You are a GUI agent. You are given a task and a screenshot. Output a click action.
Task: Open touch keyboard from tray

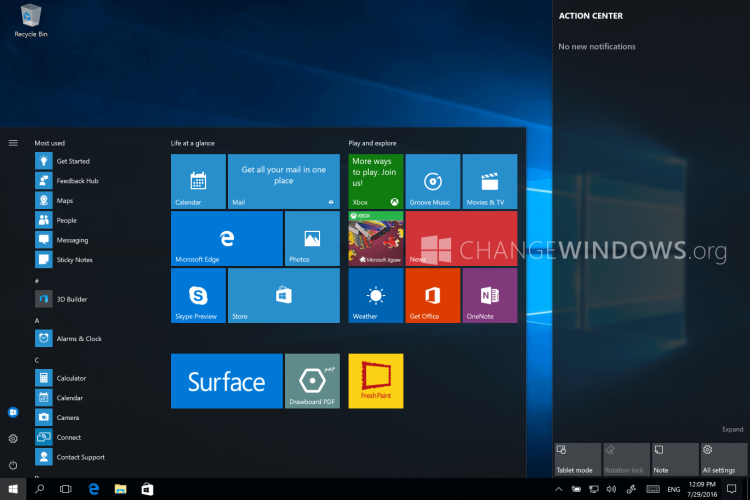point(653,489)
